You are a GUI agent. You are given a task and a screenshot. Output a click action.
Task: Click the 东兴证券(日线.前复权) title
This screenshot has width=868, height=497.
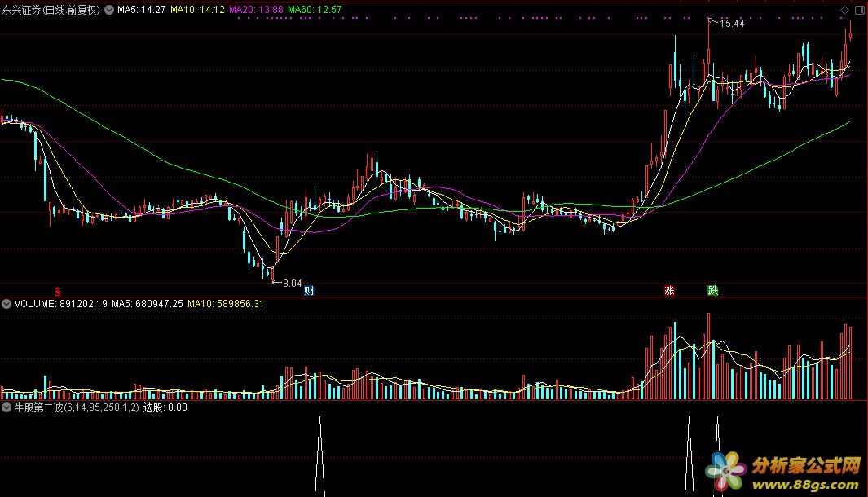click(51, 10)
